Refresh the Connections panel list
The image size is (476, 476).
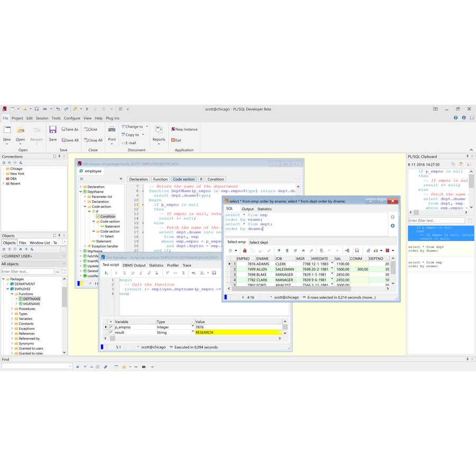coord(3,163)
